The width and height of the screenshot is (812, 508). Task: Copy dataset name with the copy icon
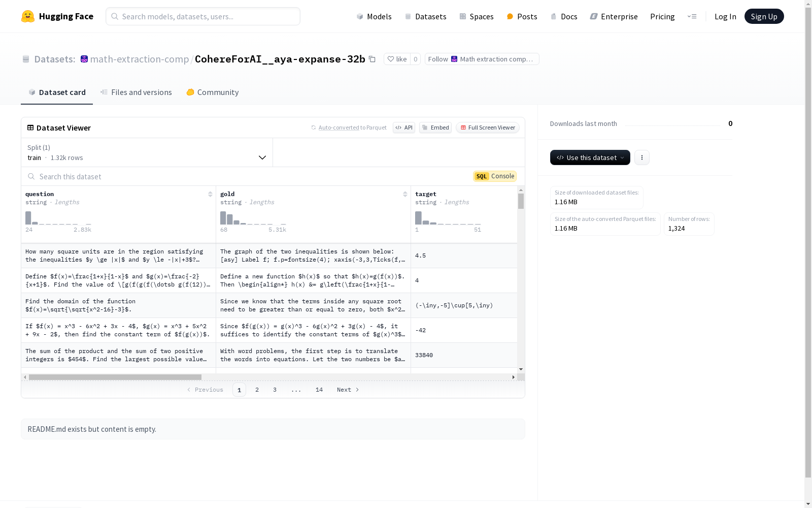[372, 59]
